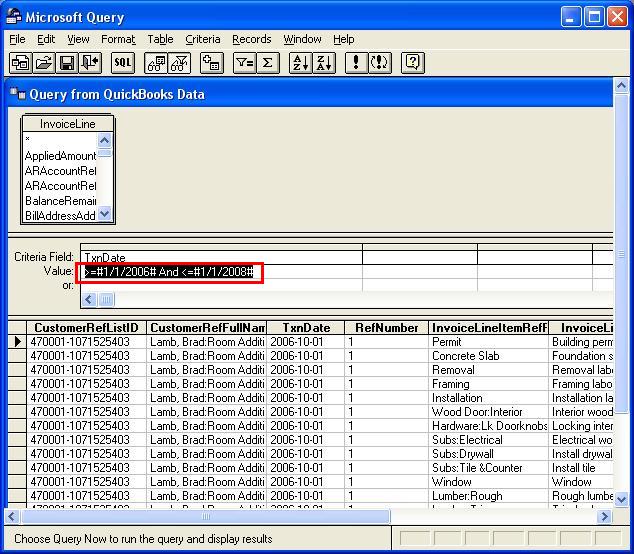634x554 pixels.
Task: Click the InvoiceLine table title
Action: tap(68, 124)
